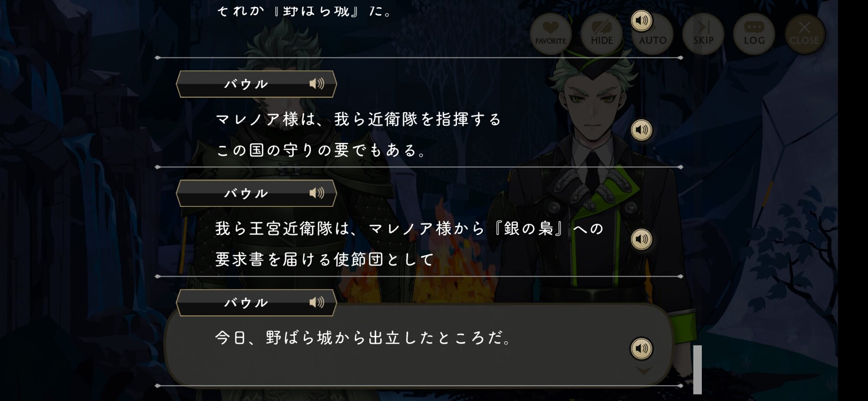This screenshot has width=868, height=401.
Task: Play voice for 今日、野ばら城から line
Action: [x=641, y=348]
